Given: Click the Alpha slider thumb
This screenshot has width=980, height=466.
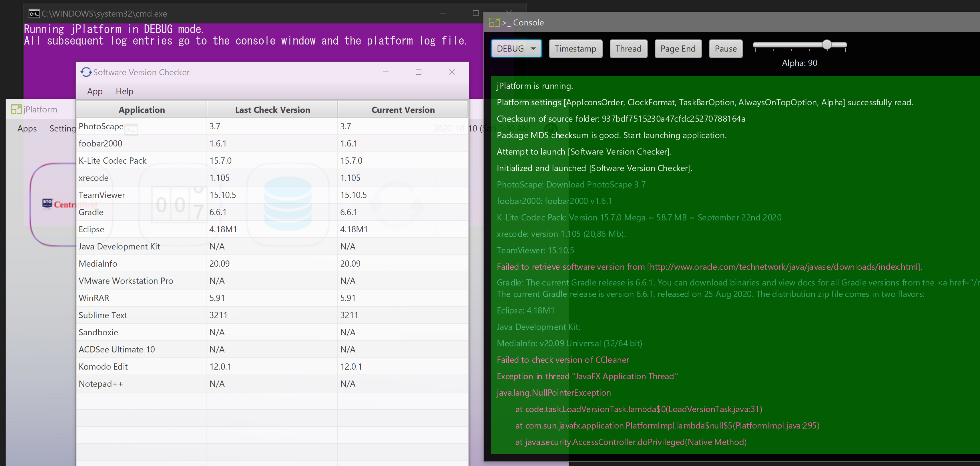Looking at the screenshot, I should pyautogui.click(x=826, y=45).
